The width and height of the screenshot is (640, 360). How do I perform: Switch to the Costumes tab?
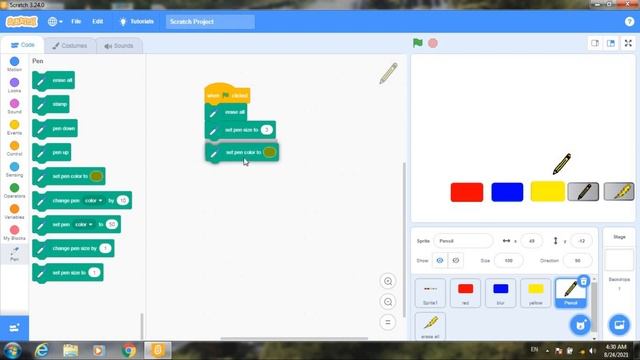pyautogui.click(x=70, y=46)
